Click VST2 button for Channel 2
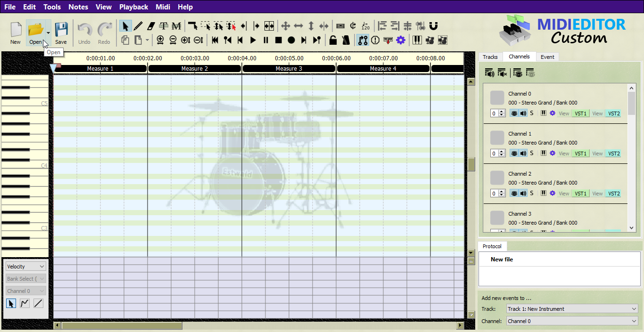This screenshot has width=644, height=332. (x=614, y=194)
